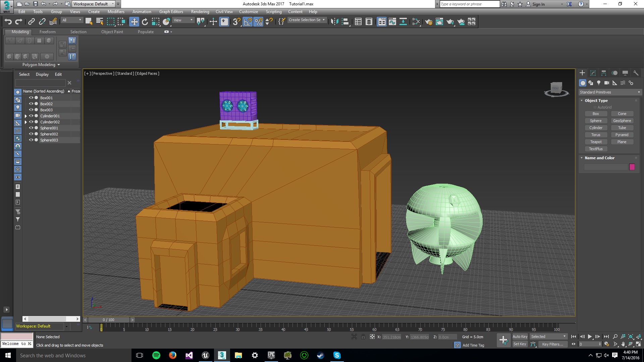Screen dimensions: 644x362
Task: Click the GeoSphere primitive button
Action: [x=622, y=121]
